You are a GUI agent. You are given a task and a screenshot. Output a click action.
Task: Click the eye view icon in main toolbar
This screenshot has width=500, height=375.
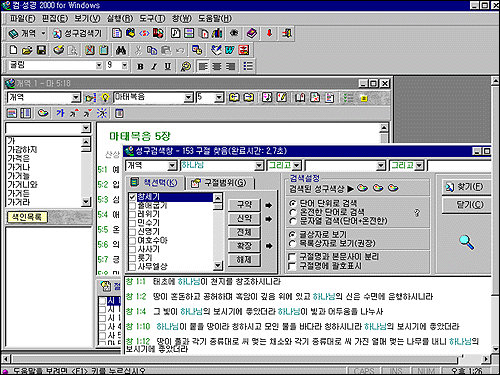pos(235,33)
